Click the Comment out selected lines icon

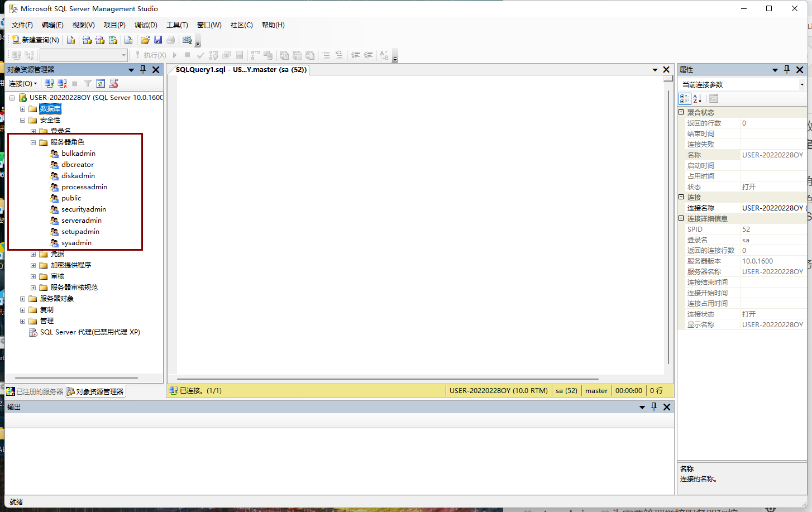[x=326, y=55]
